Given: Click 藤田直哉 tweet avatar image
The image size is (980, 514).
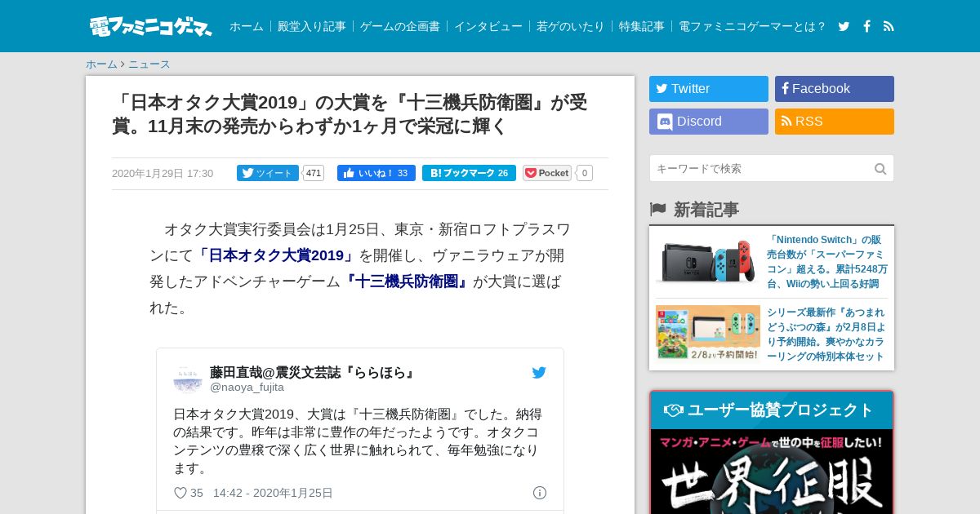Looking at the screenshot, I should pos(188,379).
